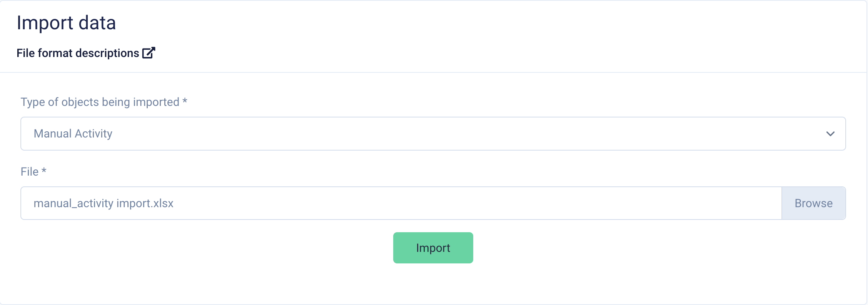
Task: Click the asterisk after 'Type of objects being imported'
Action: coord(185,101)
